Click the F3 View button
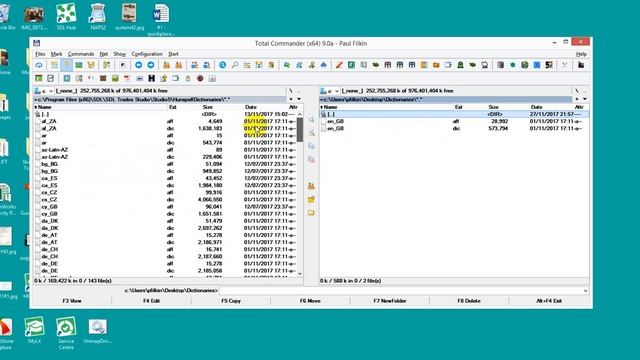This screenshot has height=360, width=640. pos(72,301)
